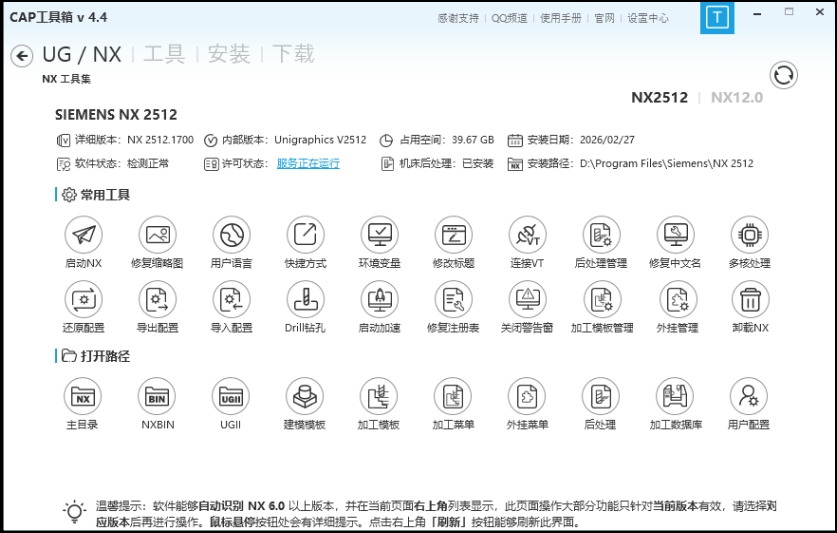The height and width of the screenshot is (533, 837).
Task: Click the 导出配置 export config icon
Action: [x=157, y=300]
